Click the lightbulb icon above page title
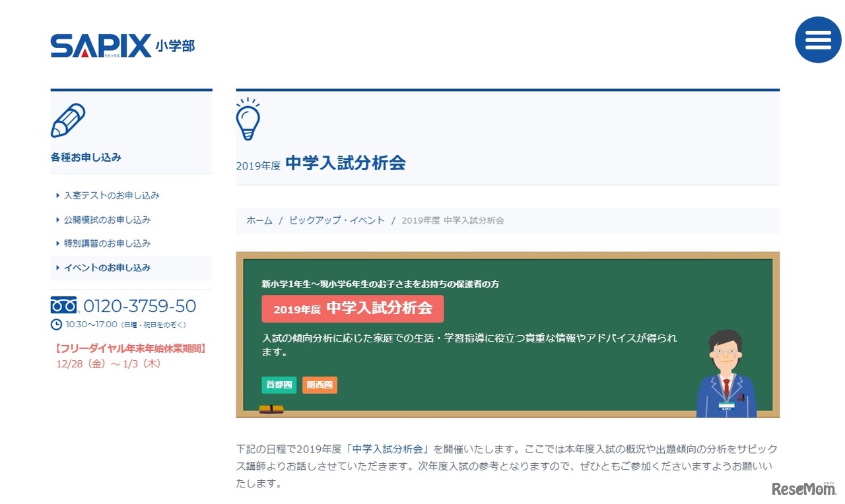 point(248,119)
